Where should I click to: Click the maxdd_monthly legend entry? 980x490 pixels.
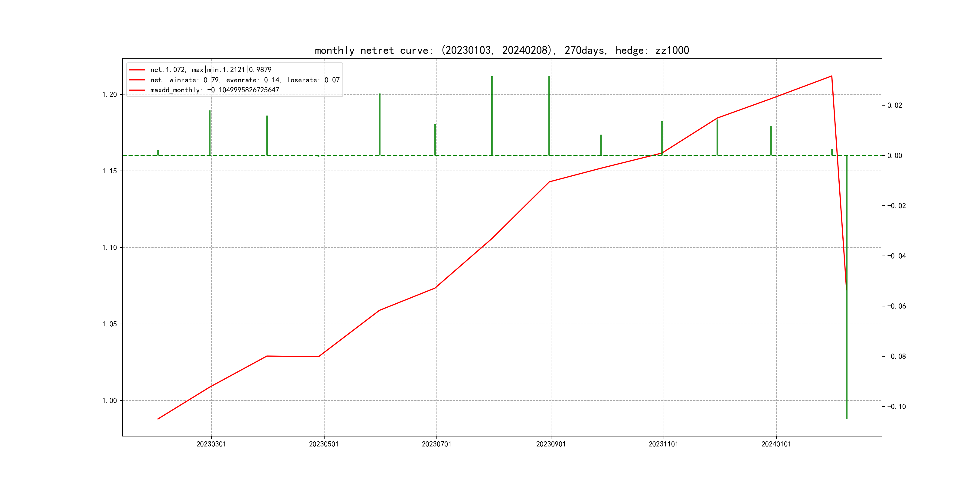coord(214,90)
